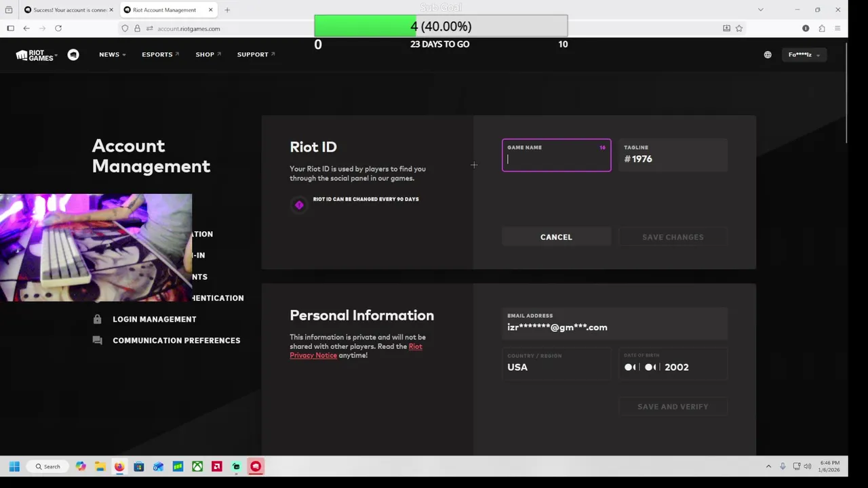Click the Riot Games fist logo
868x488 pixels.
point(35,55)
